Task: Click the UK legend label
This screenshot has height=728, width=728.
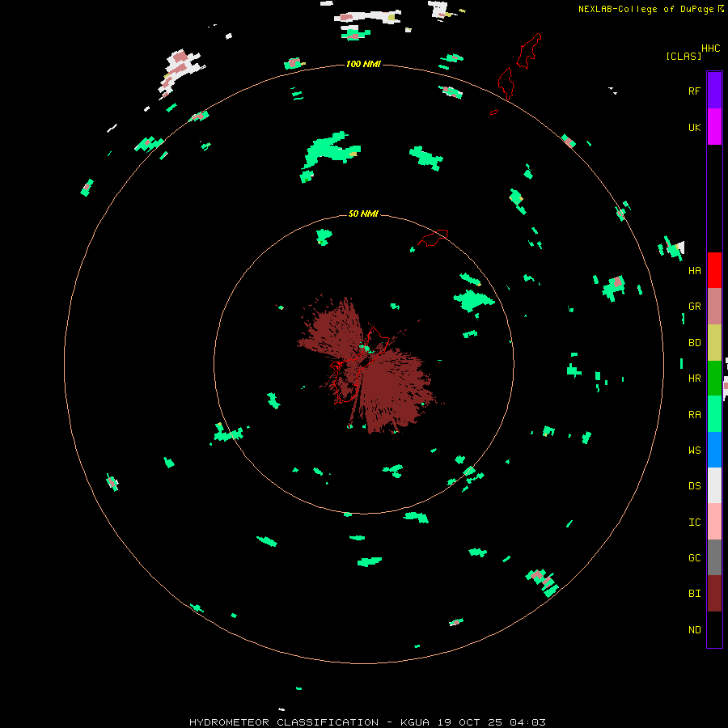Action: pyautogui.click(x=694, y=127)
